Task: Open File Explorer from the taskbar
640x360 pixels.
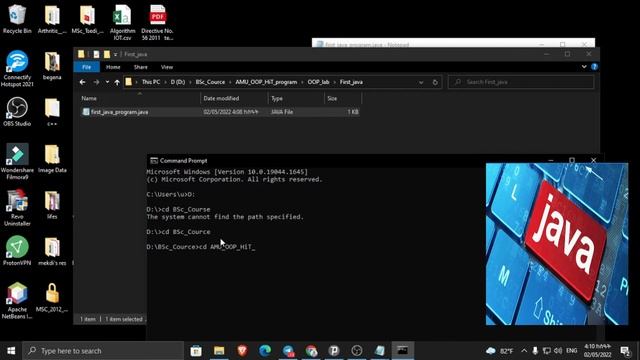Action: click(x=219, y=351)
